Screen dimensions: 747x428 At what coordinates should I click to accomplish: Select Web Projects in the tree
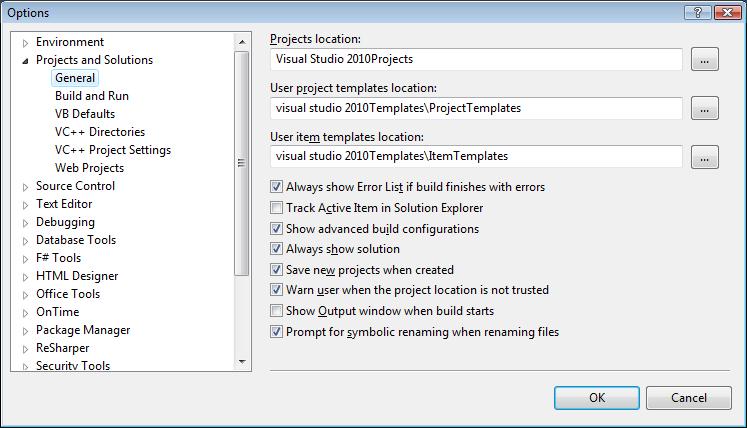tap(90, 168)
